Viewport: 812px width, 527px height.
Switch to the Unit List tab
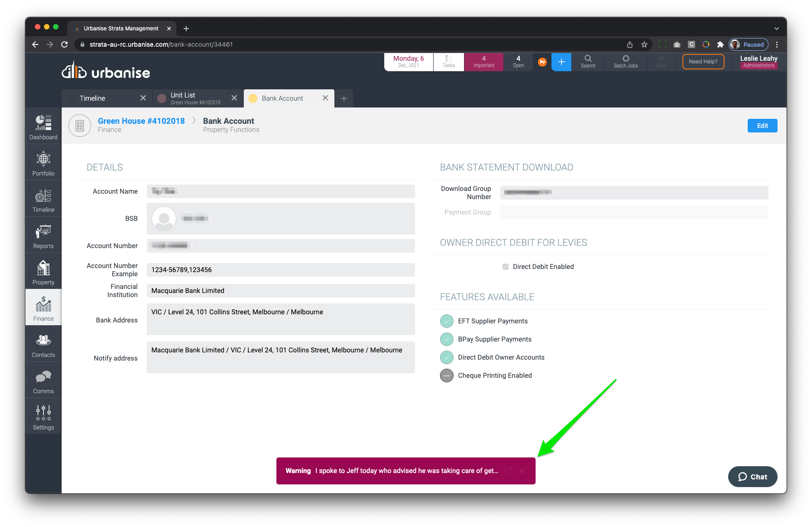click(195, 98)
